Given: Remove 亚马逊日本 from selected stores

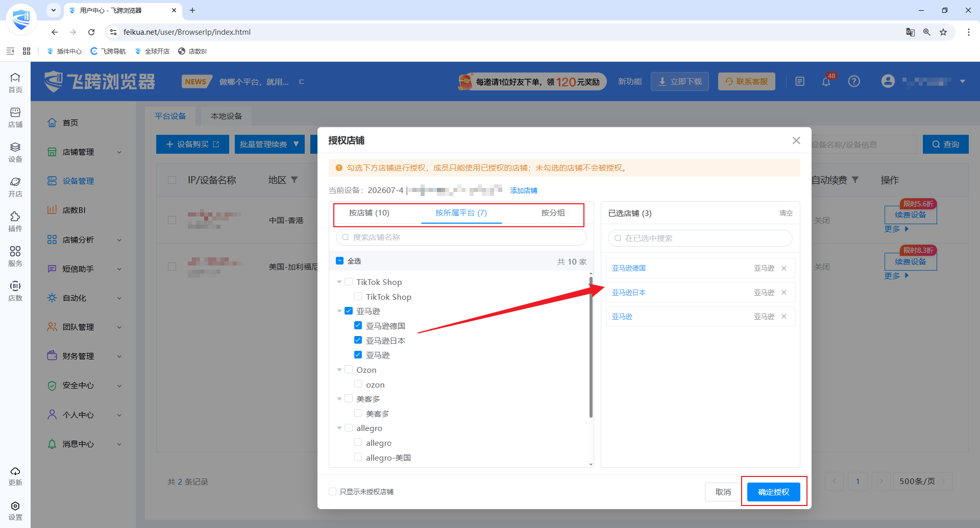Looking at the screenshot, I should 784,293.
